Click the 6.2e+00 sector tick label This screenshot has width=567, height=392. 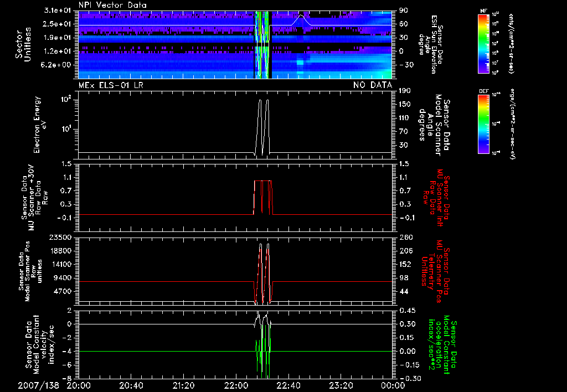pos(56,65)
